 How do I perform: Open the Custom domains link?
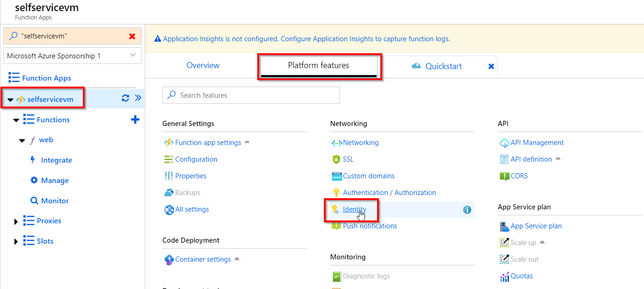369,176
